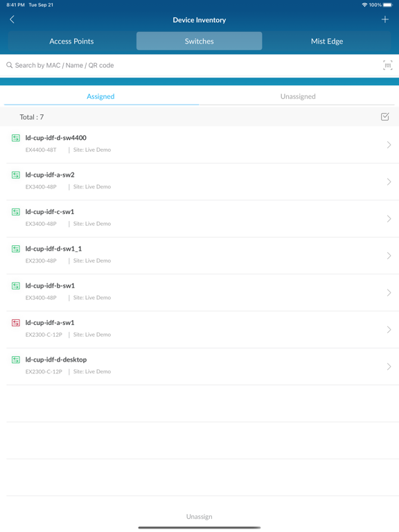Open the QR code scanner icon
The image size is (399, 532).
click(x=387, y=65)
